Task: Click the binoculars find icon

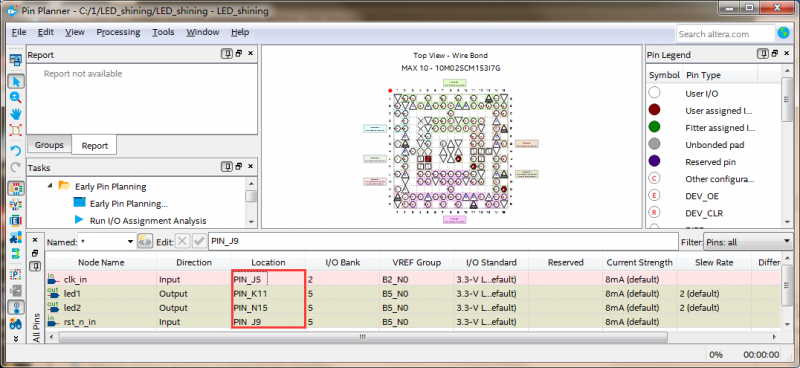Action: point(16,324)
